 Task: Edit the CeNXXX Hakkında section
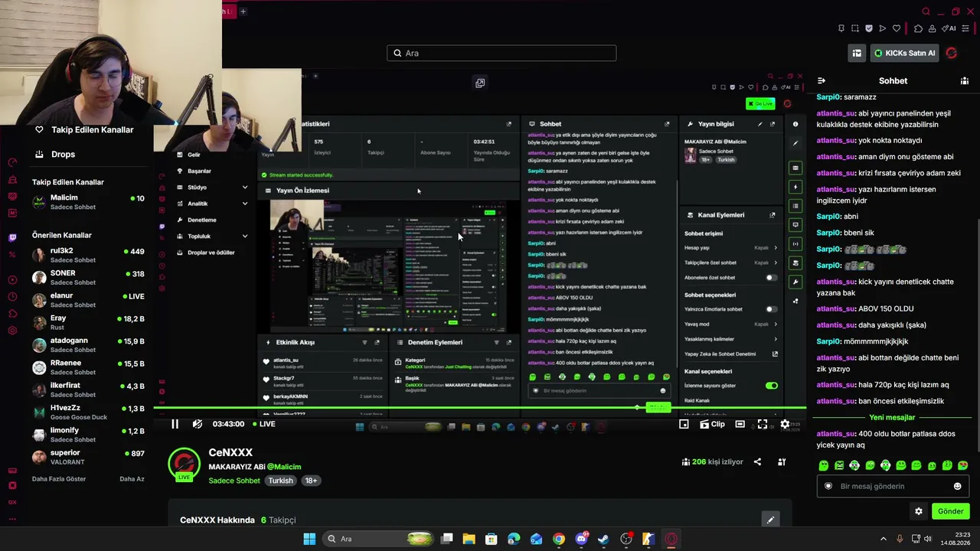tap(771, 520)
